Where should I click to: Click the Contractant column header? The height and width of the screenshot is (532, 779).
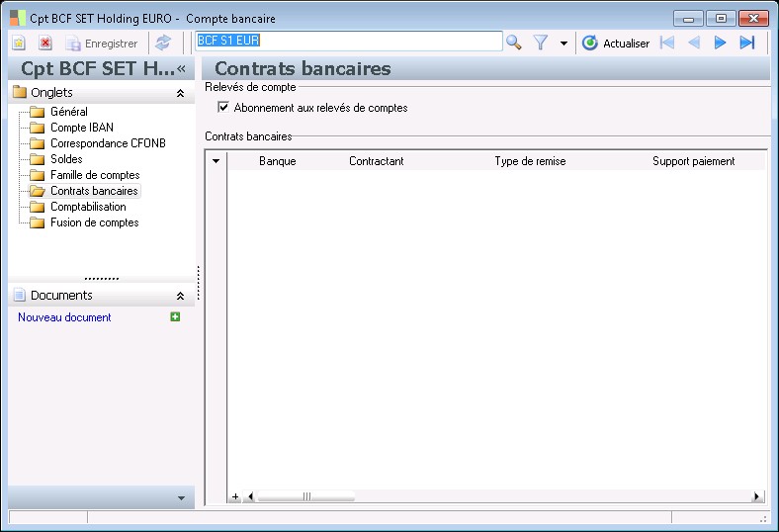click(x=376, y=161)
